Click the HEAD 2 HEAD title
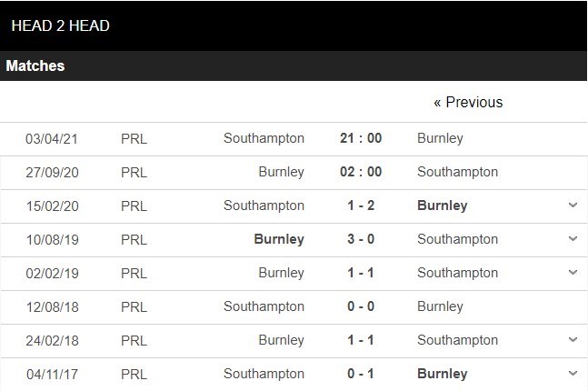 pyautogui.click(x=60, y=25)
